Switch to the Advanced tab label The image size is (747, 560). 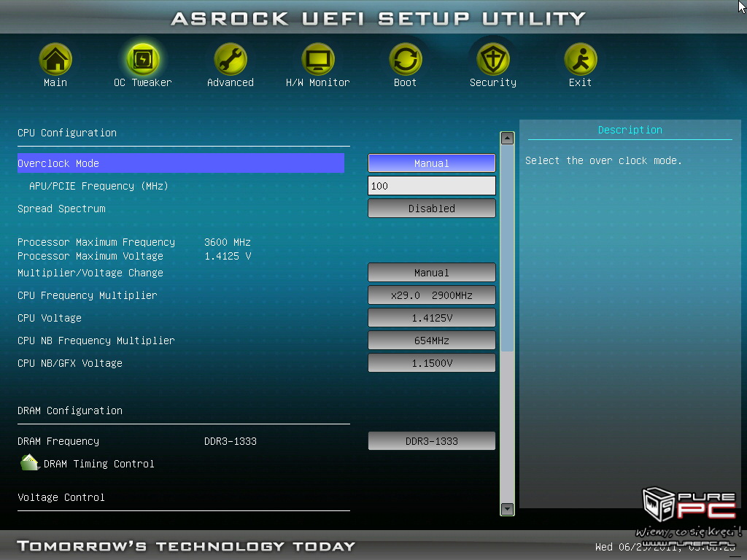(230, 82)
